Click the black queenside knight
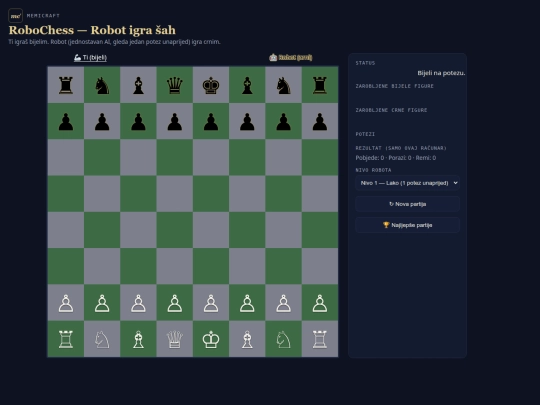The height and width of the screenshot is (405, 540). pyautogui.click(x=102, y=85)
